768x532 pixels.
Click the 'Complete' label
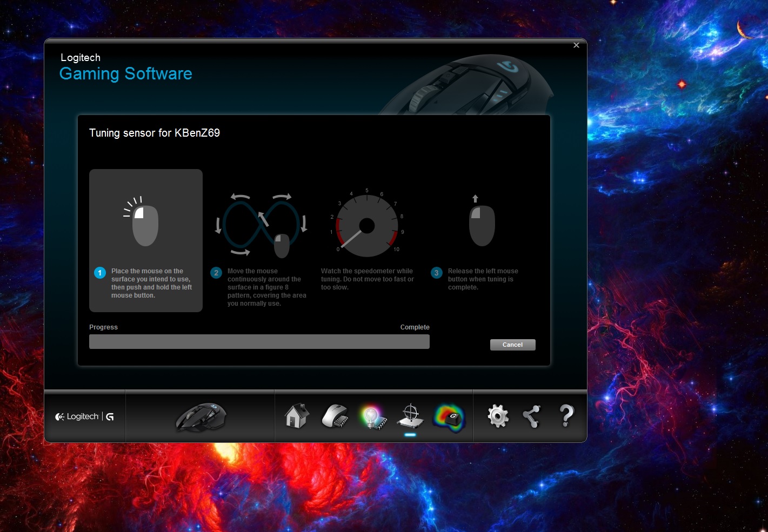point(415,327)
